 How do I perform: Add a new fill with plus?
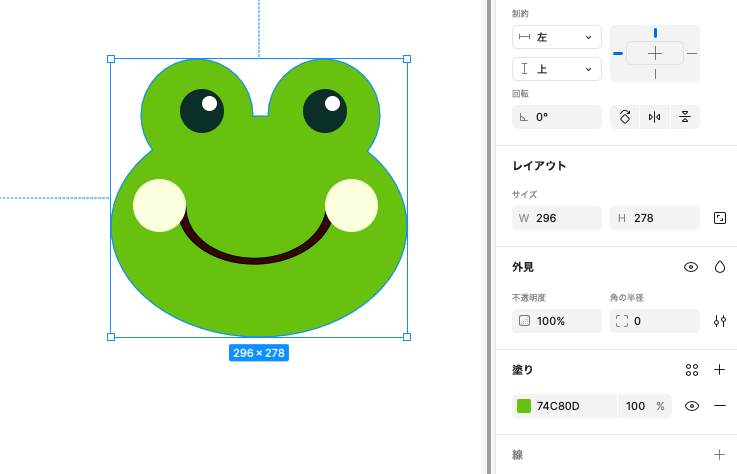tap(719, 370)
